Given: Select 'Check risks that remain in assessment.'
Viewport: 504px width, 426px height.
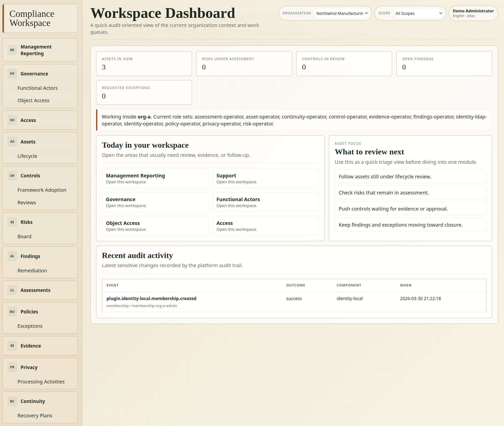Looking at the screenshot, I should tap(410, 192).
